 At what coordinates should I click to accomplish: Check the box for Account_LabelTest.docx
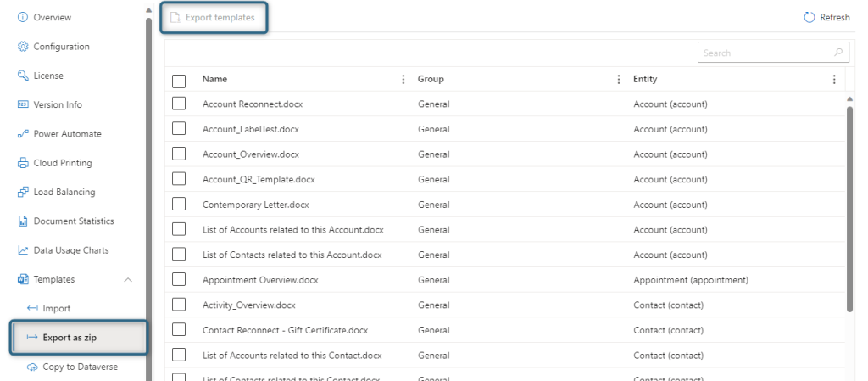pos(179,129)
